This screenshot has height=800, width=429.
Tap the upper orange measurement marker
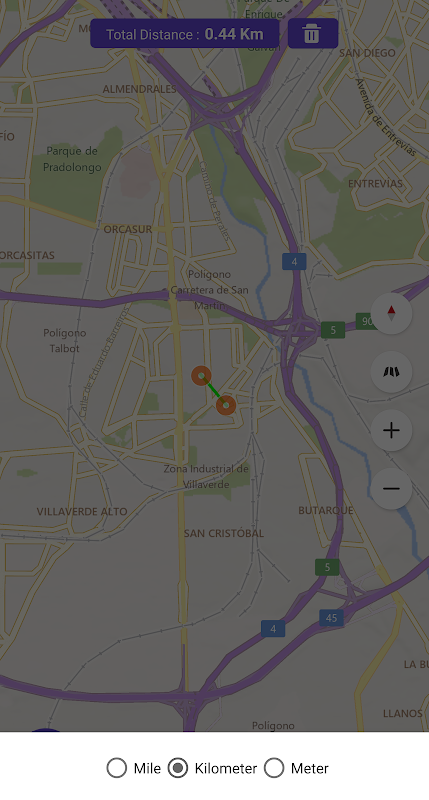(x=201, y=376)
